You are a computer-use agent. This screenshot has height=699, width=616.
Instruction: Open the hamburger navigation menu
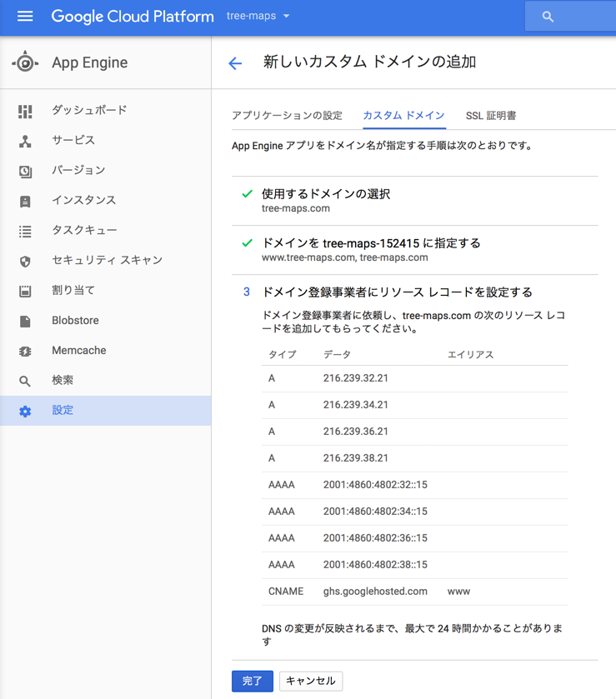pos(25,17)
